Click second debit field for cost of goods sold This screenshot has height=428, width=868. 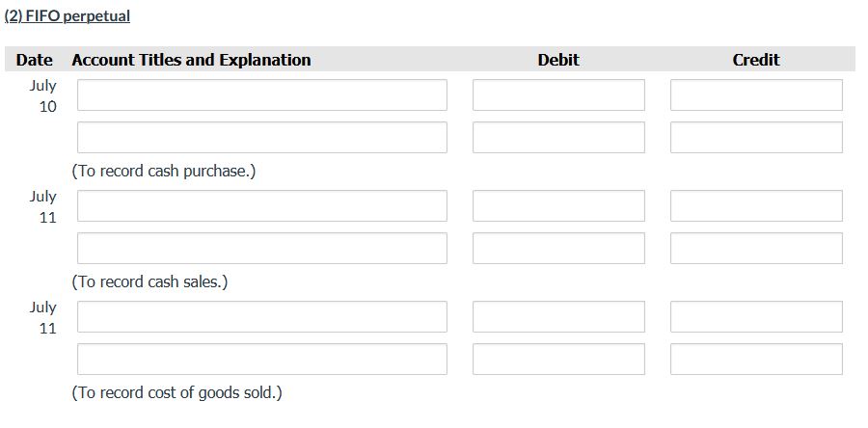click(558, 360)
